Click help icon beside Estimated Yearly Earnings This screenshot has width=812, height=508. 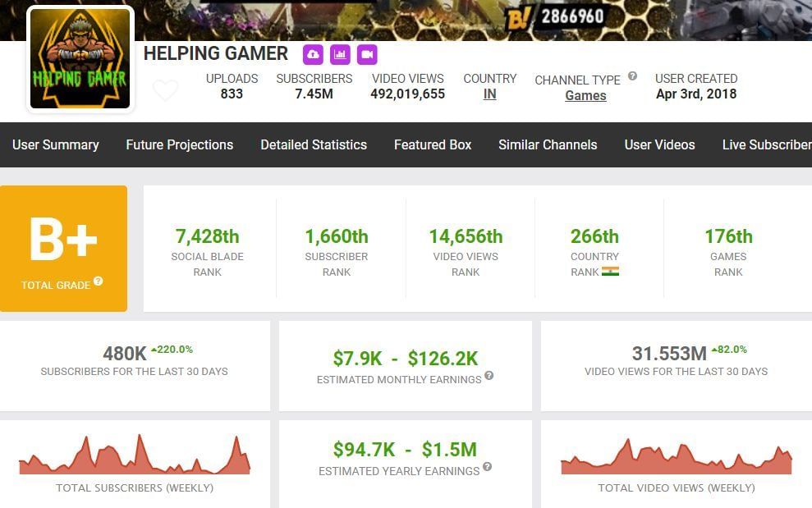[x=487, y=467]
